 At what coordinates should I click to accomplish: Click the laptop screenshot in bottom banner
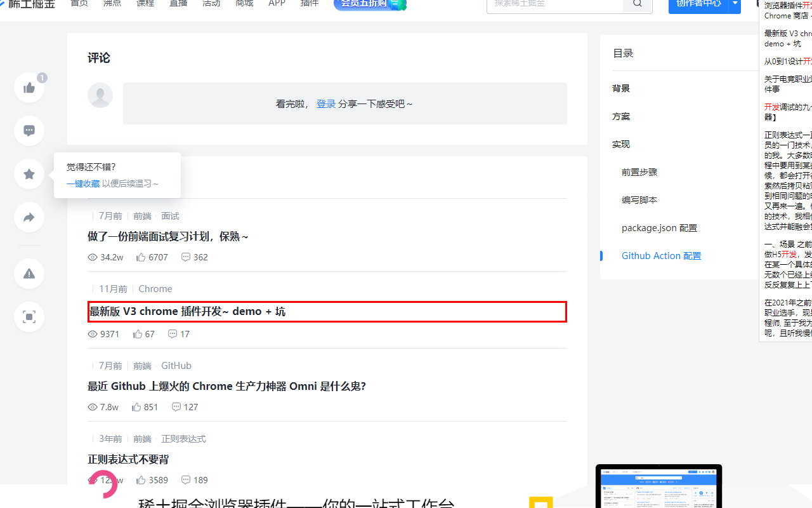tap(658, 486)
